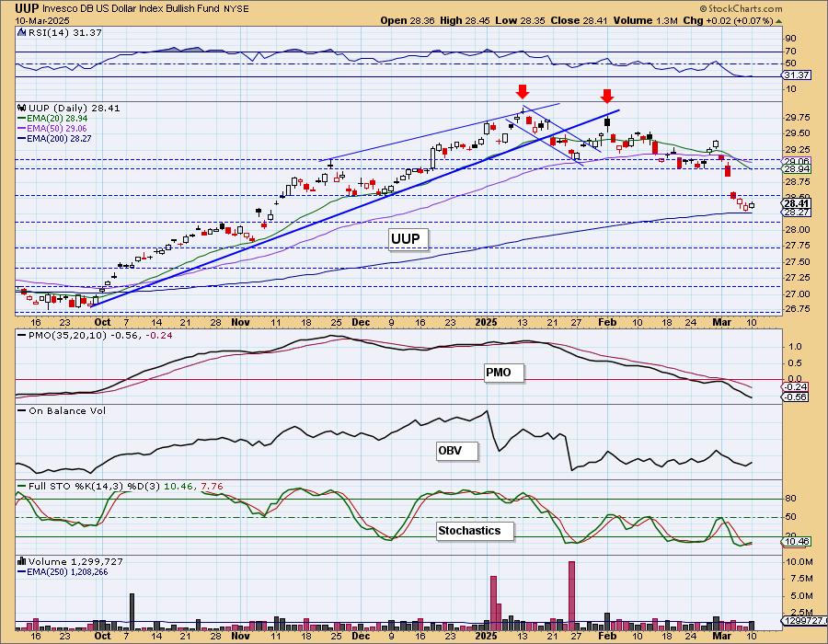Click the -0.56 PMO value tag
Viewport: 828px width, 644px height.
click(795, 397)
